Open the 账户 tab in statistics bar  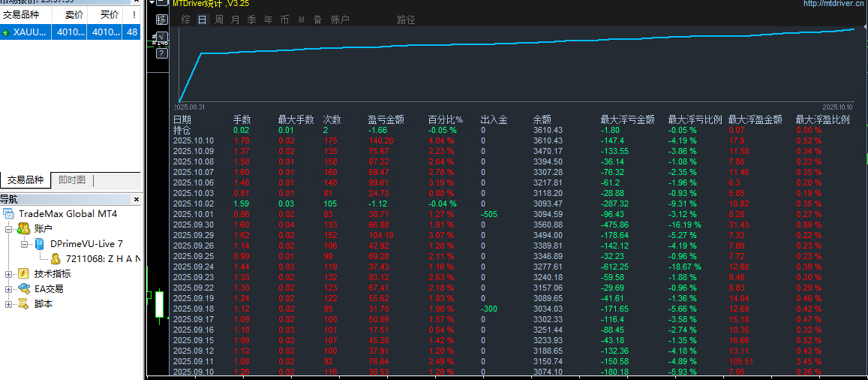point(340,20)
